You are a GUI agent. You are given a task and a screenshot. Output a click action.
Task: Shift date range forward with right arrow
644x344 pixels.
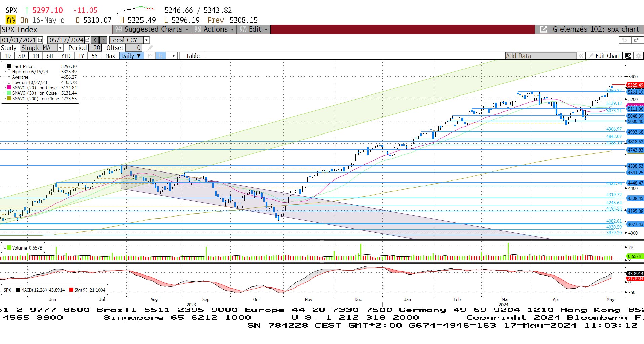(104, 40)
